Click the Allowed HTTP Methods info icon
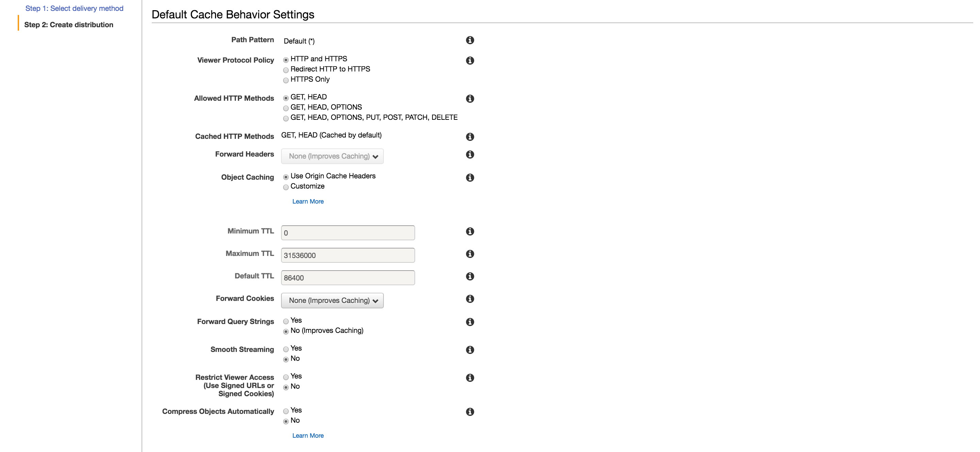Viewport: 980px width, 452px height. tap(470, 99)
